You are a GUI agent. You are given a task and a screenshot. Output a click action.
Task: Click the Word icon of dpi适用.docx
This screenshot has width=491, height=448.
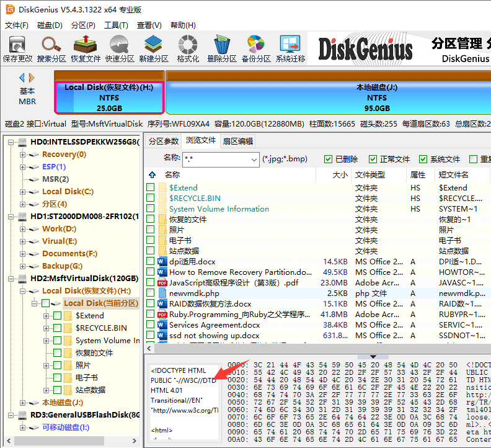pos(162,261)
